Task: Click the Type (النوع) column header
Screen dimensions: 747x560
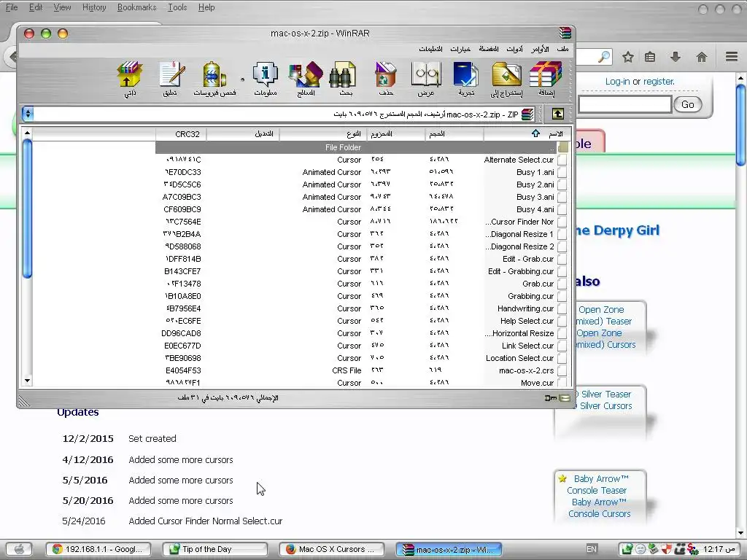Action: click(x=323, y=134)
